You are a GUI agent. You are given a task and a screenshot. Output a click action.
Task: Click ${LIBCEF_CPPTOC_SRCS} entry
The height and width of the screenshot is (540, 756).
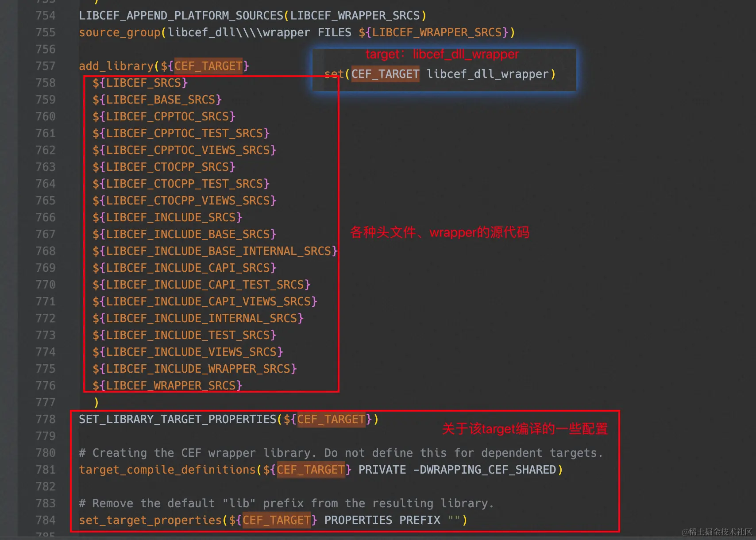[164, 116]
